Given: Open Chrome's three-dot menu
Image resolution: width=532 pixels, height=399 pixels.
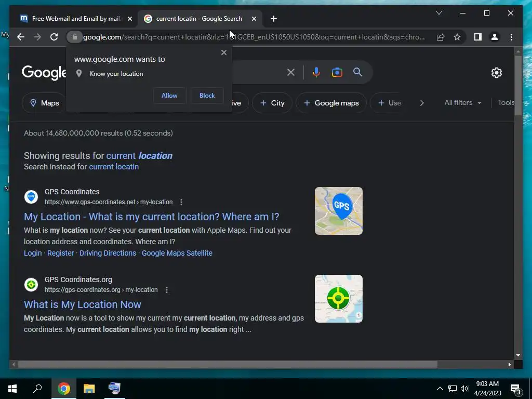Looking at the screenshot, I should coord(511,37).
